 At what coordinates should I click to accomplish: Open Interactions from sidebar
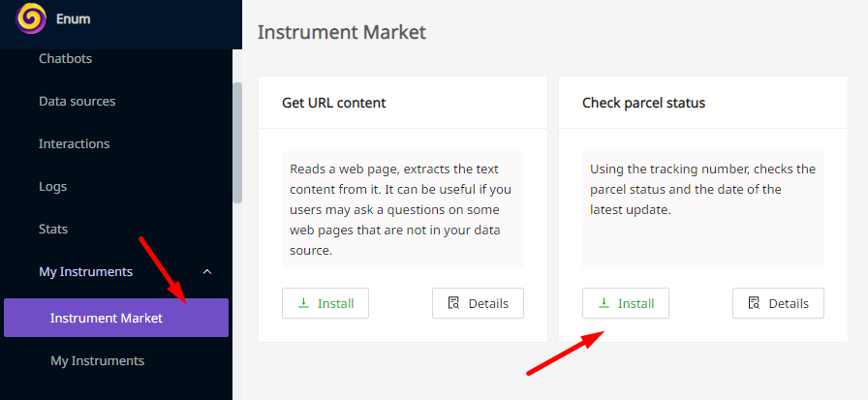pos(75,144)
